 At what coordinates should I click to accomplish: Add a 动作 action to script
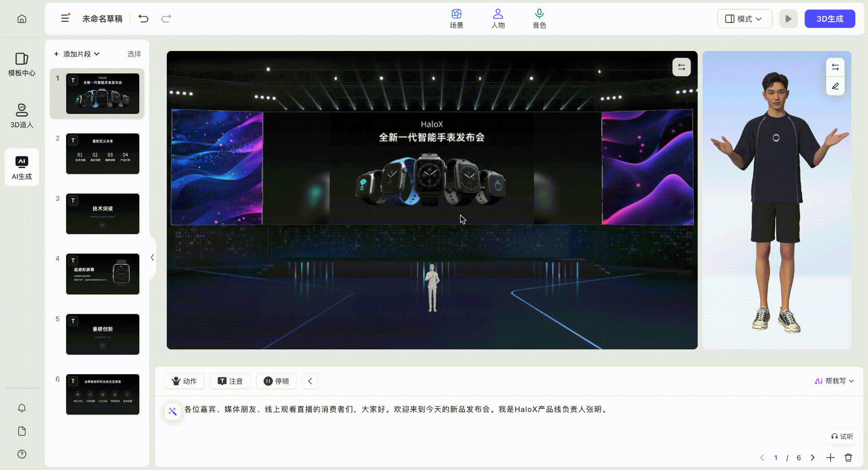(184, 381)
